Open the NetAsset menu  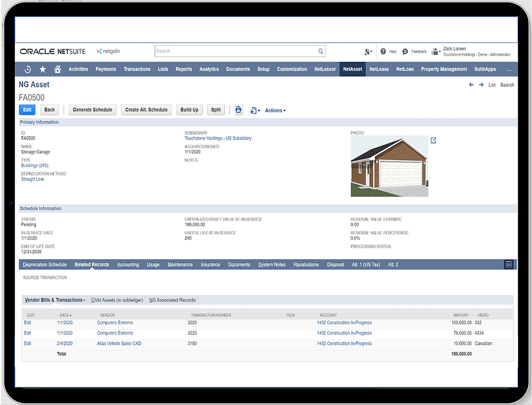click(353, 69)
